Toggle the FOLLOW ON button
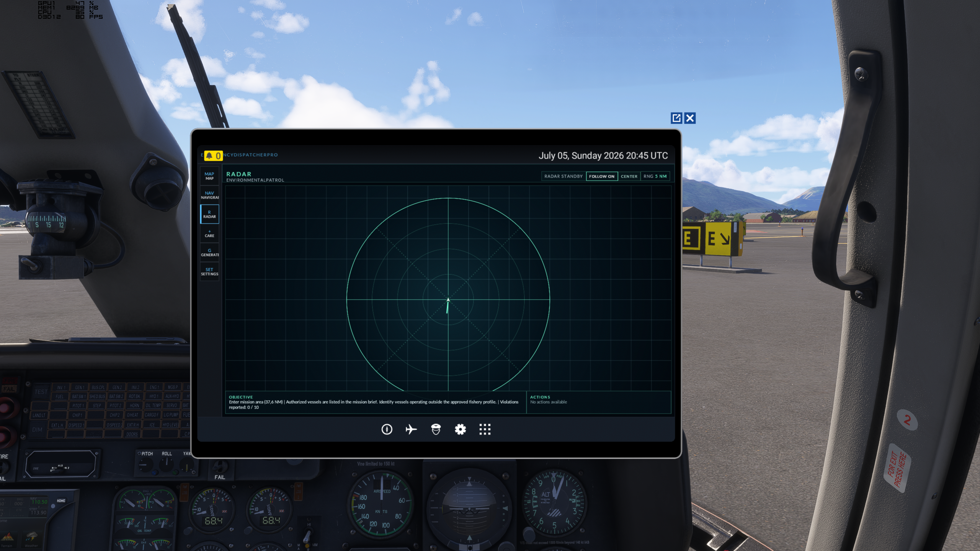 click(x=601, y=176)
